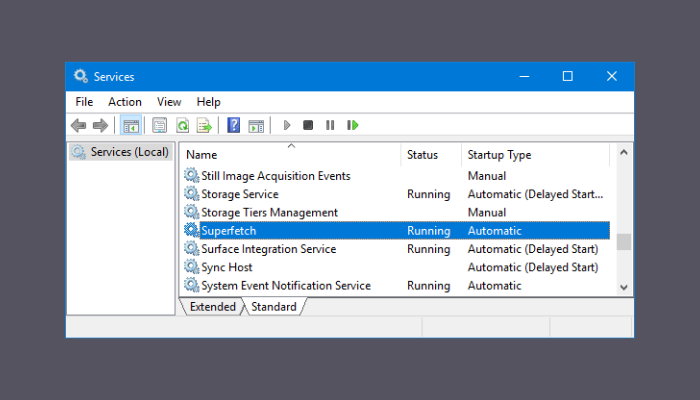The image size is (700, 400).
Task: Click the Superfetch row gear icon
Action: pos(192,230)
